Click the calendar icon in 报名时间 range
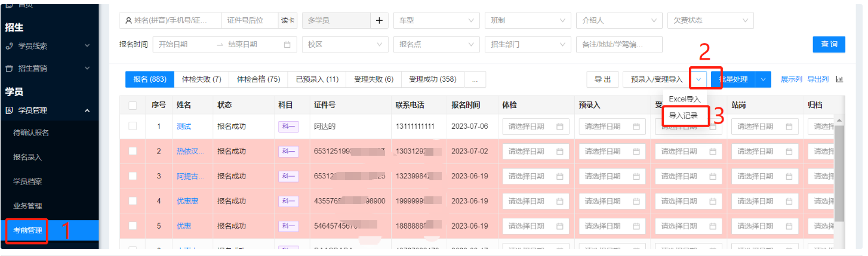Image resolution: width=868 pixels, height=256 pixels. (x=287, y=44)
